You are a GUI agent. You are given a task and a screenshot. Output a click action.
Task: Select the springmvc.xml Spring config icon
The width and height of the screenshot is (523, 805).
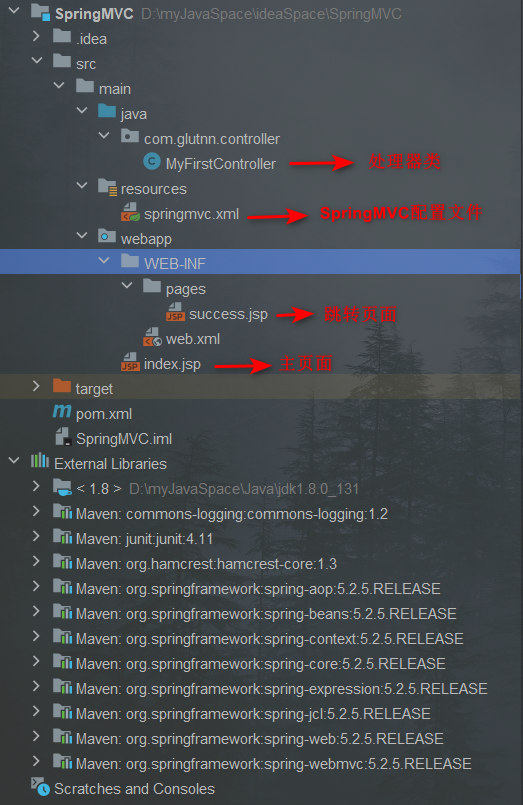130,213
